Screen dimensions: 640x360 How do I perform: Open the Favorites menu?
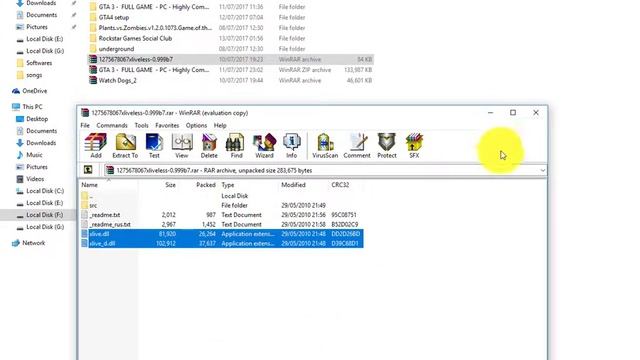click(167, 125)
